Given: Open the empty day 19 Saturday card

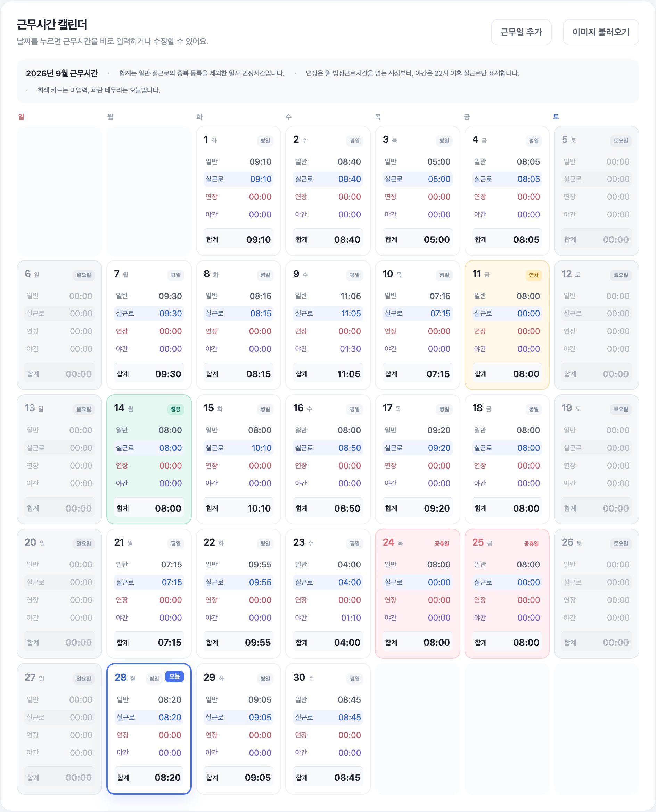Looking at the screenshot, I should click(x=596, y=459).
